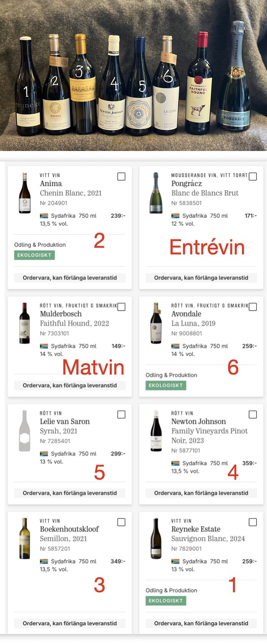Open the Boekenhoutskloof bottle thumbnail

pos(25,538)
